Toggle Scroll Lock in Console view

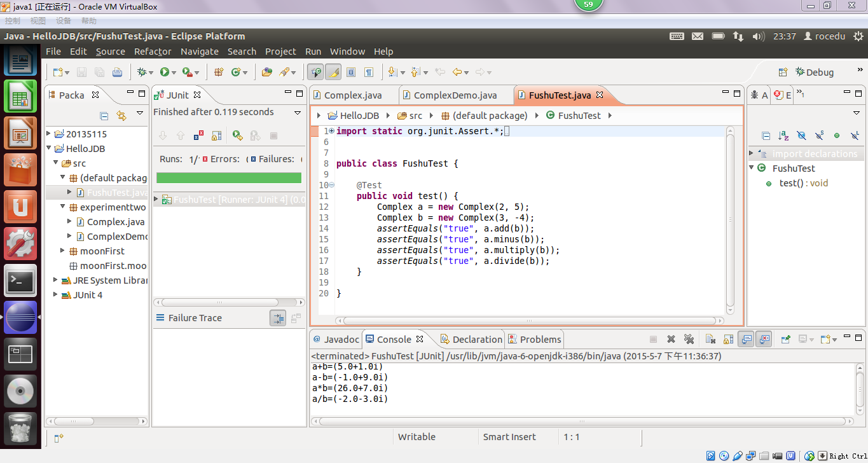point(729,340)
